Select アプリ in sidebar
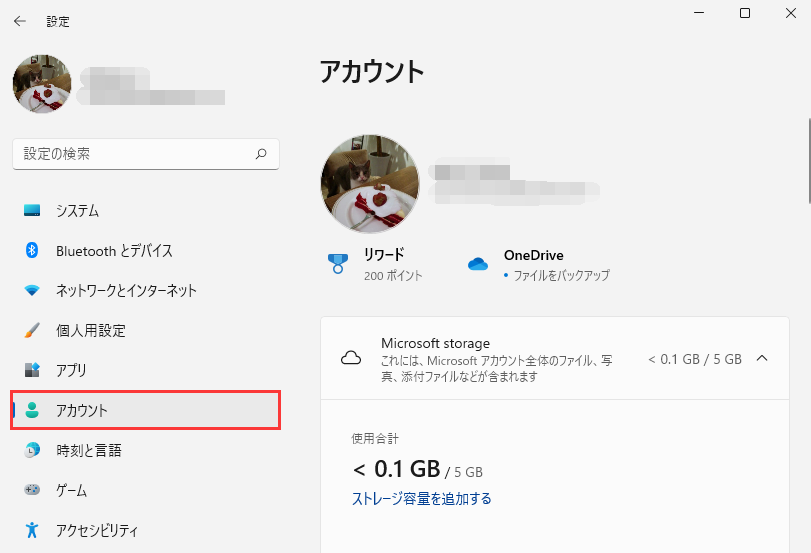 (x=145, y=369)
